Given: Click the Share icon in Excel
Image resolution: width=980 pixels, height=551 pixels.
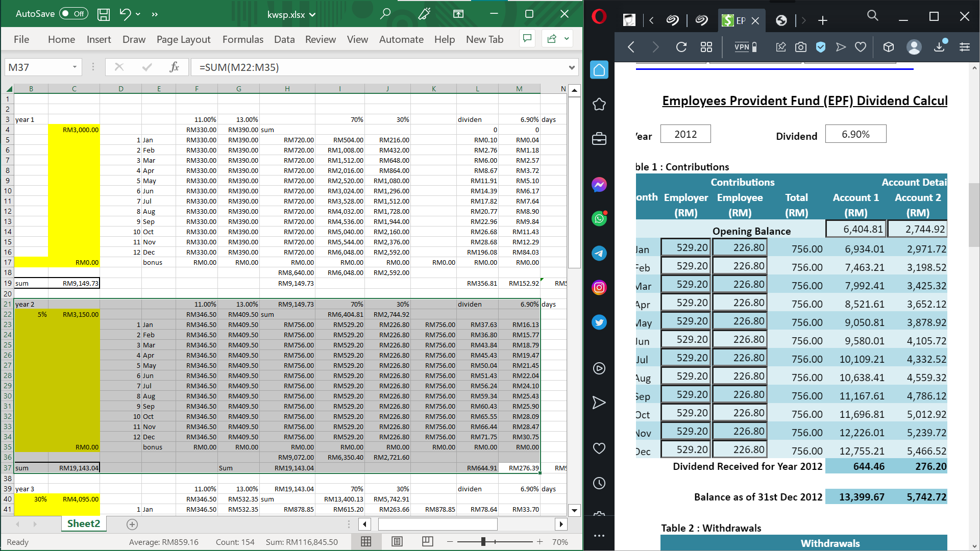Looking at the screenshot, I should (x=552, y=39).
